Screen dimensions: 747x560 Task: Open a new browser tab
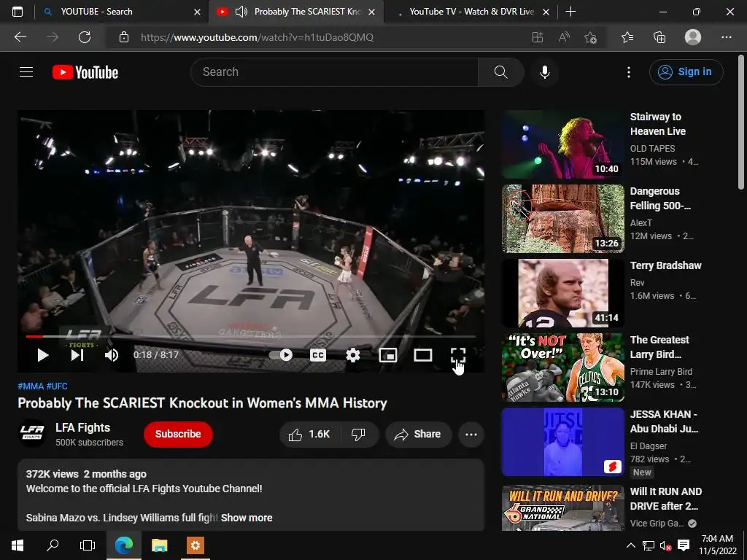point(570,12)
